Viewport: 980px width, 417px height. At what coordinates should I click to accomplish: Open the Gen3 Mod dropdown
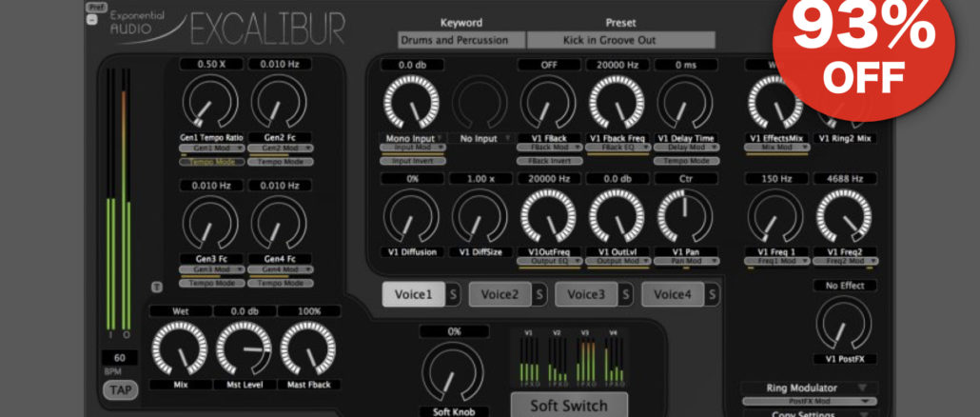pyautogui.click(x=211, y=269)
